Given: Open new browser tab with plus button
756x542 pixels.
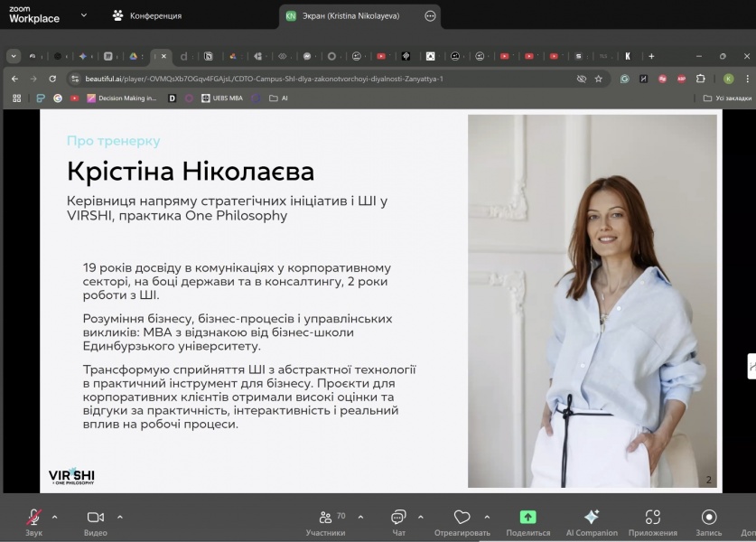Looking at the screenshot, I should tap(650, 56).
